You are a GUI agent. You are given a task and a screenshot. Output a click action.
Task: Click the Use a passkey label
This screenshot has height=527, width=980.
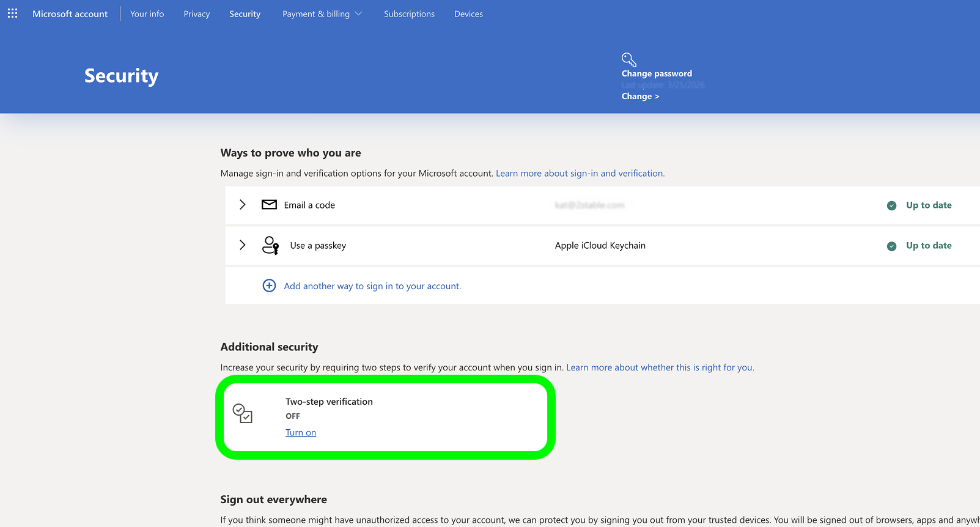(x=318, y=246)
